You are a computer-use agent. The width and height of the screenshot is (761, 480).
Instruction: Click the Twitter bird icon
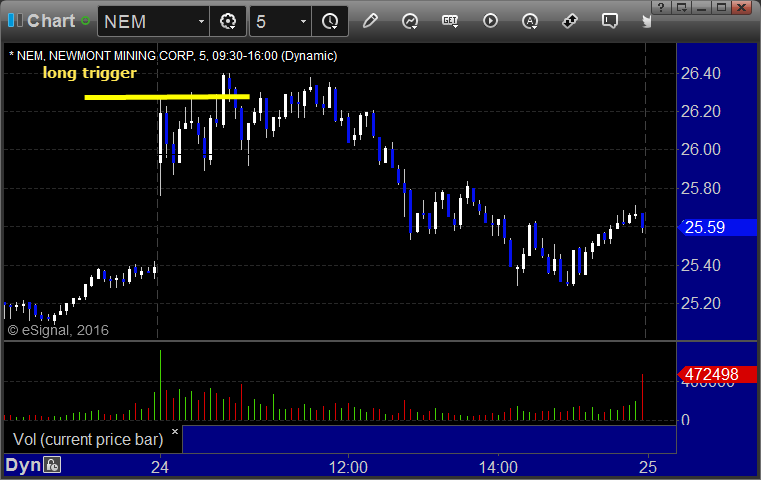(x=646, y=21)
